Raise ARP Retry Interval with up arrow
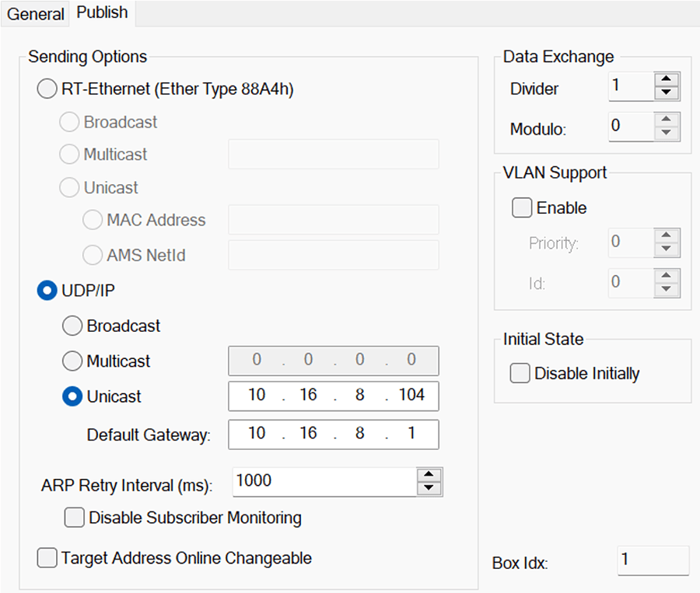700x593 pixels. coord(429,475)
